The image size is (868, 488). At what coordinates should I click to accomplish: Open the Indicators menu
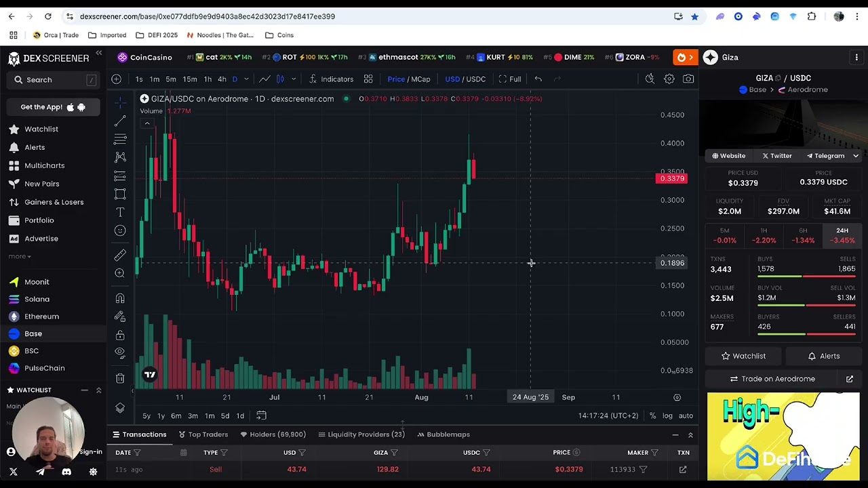[x=331, y=79]
